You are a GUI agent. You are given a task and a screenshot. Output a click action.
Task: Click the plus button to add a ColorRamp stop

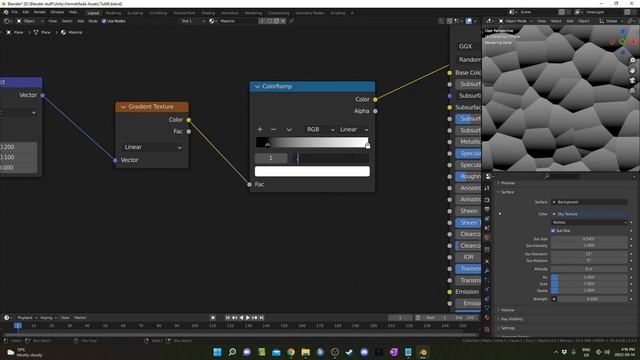pyautogui.click(x=260, y=129)
